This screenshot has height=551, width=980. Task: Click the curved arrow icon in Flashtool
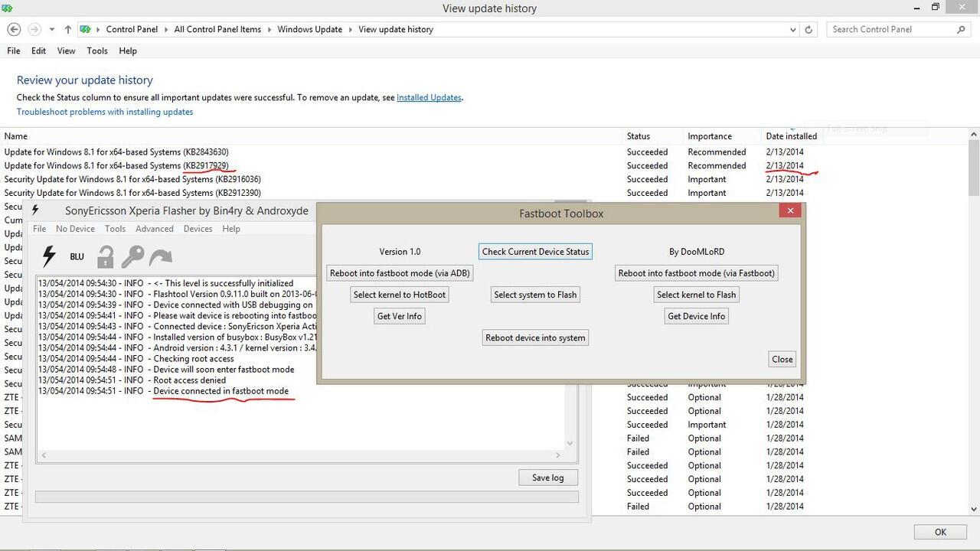tap(161, 256)
